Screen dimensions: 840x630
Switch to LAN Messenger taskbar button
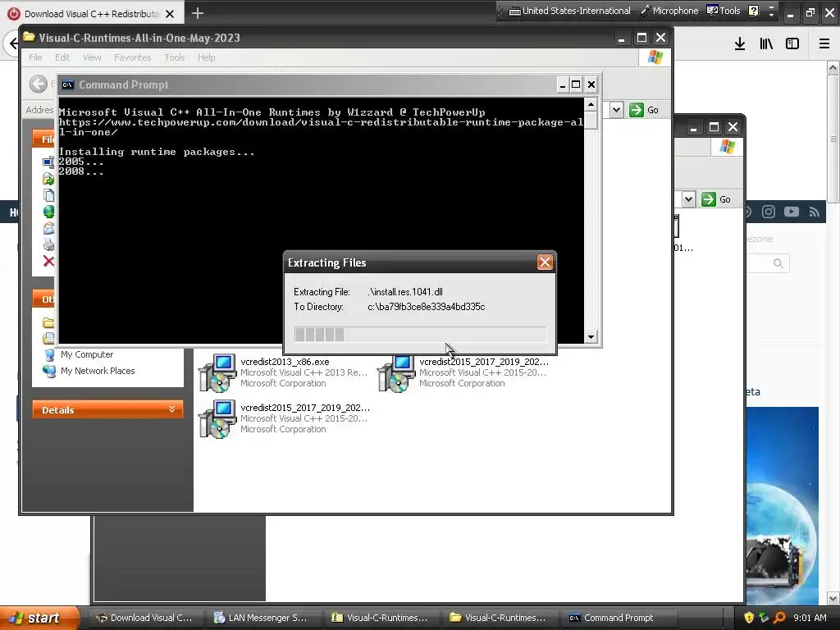point(263,618)
